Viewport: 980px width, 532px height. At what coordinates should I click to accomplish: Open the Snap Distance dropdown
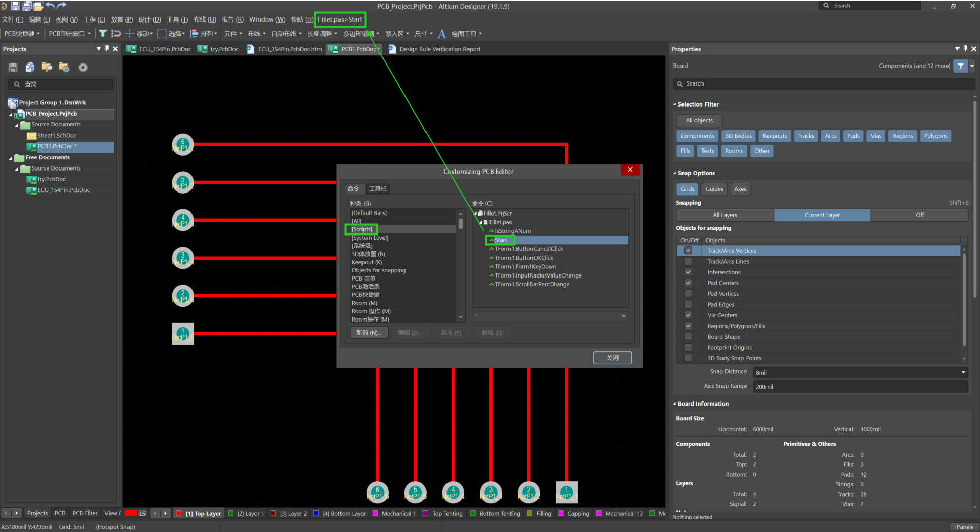963,373
